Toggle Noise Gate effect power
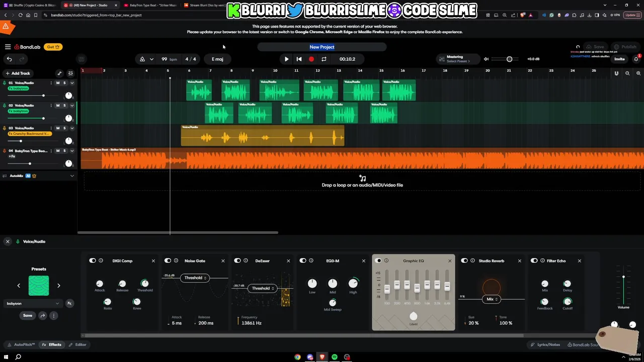Screen dimensions: 644x362 click(x=168, y=261)
